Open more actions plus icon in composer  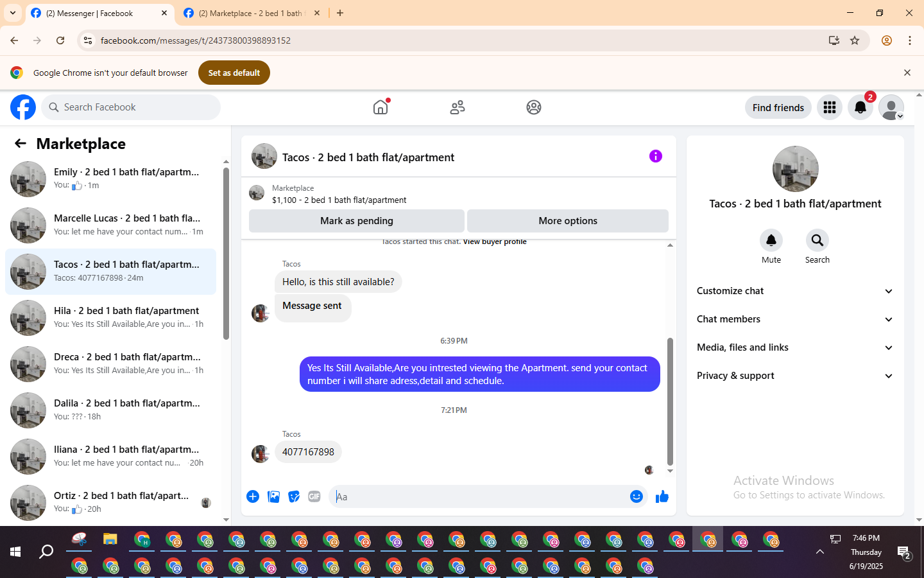(x=253, y=496)
